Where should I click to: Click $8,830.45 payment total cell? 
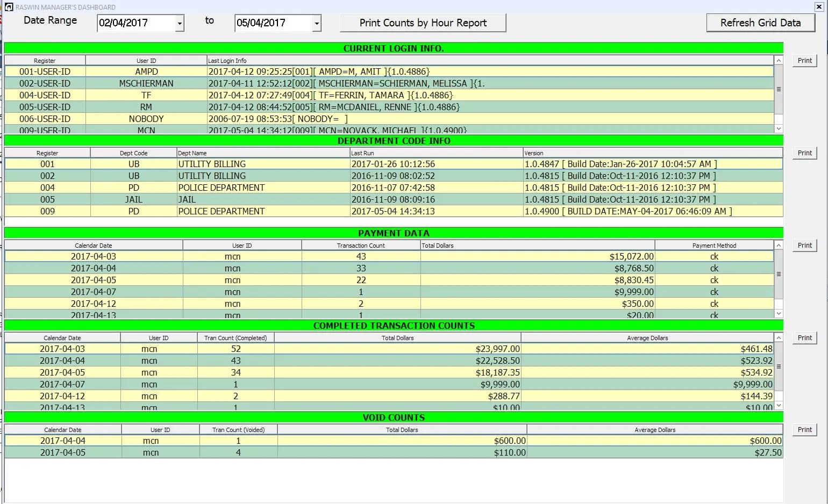[x=538, y=280]
